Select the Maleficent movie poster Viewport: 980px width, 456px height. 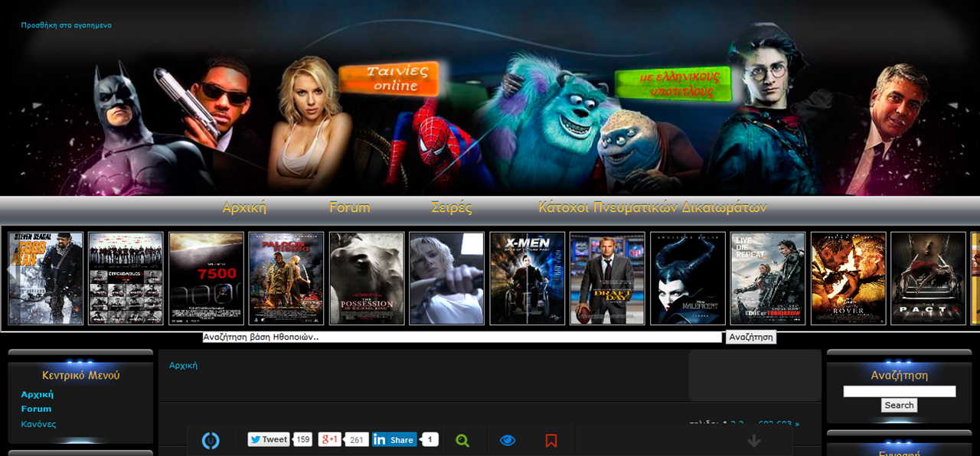[x=688, y=278]
